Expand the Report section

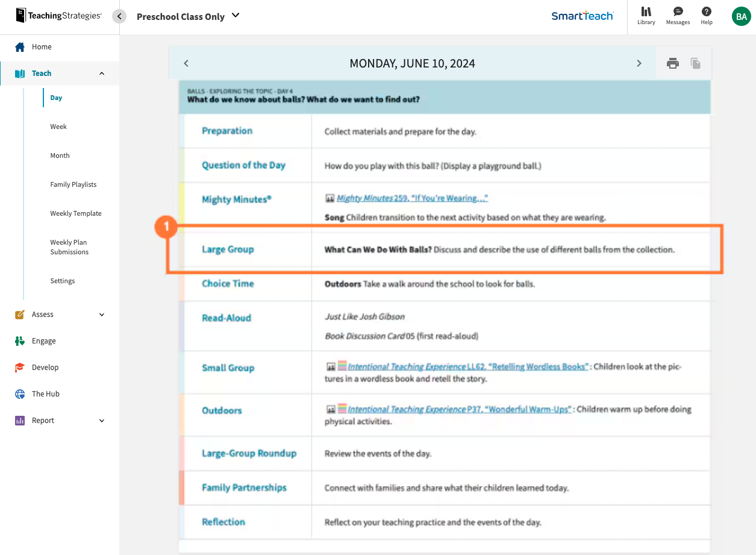[x=102, y=420]
